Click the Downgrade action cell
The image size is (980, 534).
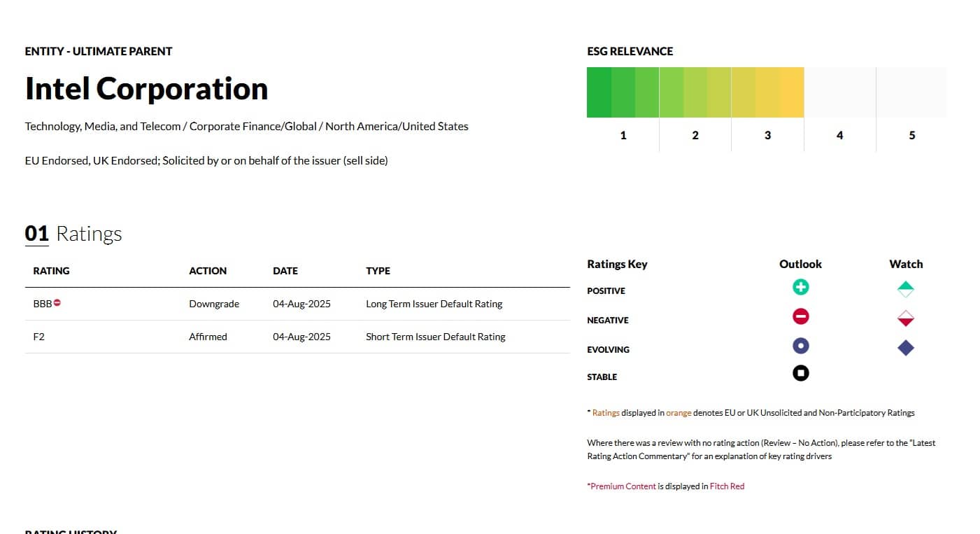[214, 304]
